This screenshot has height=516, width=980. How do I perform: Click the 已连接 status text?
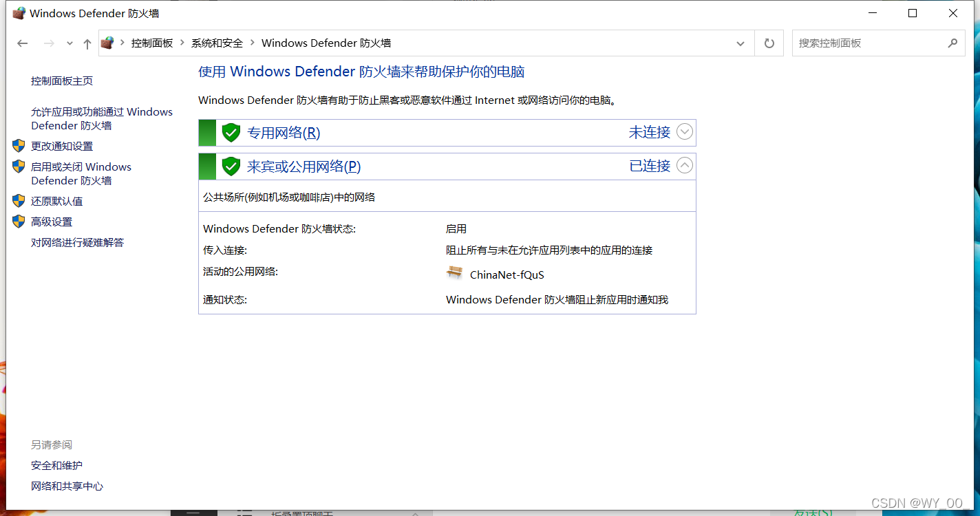click(x=650, y=166)
